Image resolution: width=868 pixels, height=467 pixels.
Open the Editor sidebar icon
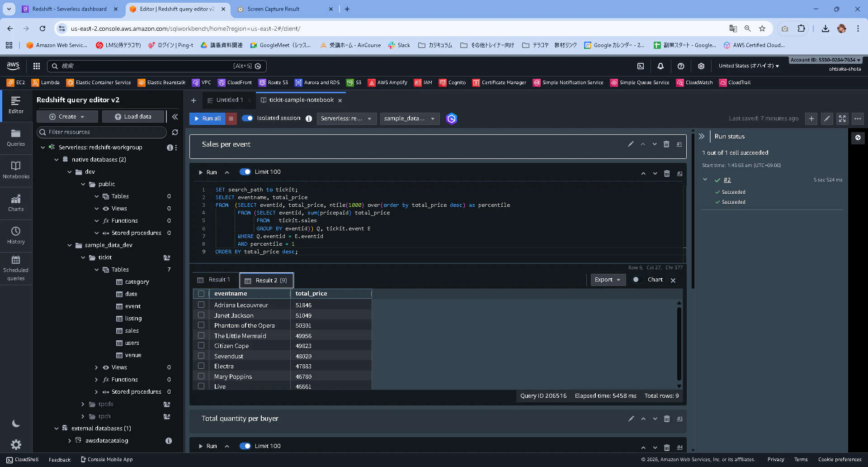(16, 105)
